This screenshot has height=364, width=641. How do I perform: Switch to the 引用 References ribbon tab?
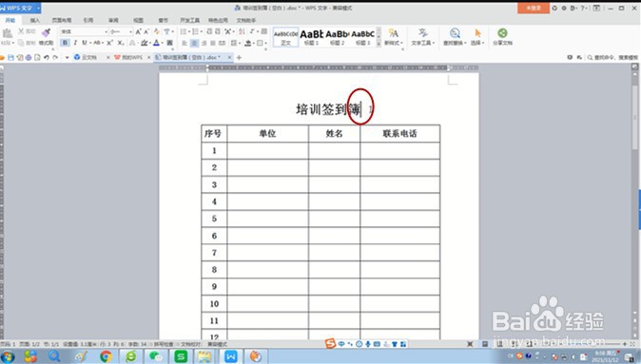pyautogui.click(x=88, y=20)
